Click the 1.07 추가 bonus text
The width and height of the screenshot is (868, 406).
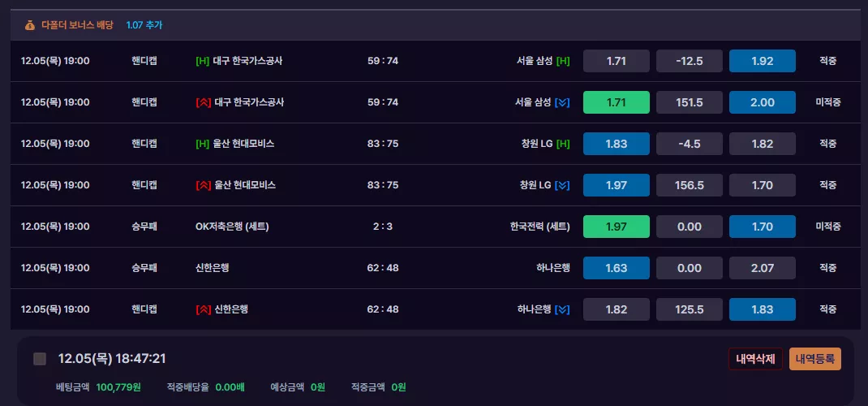[144, 25]
